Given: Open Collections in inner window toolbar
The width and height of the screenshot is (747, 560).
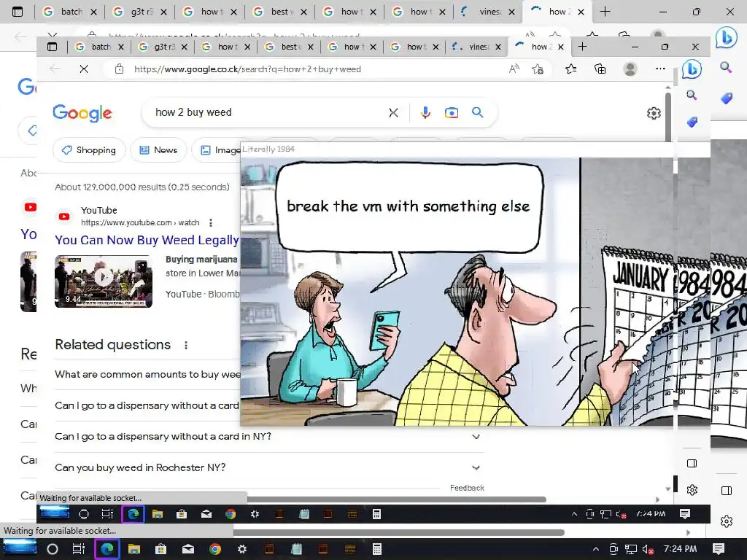Looking at the screenshot, I should (x=600, y=69).
